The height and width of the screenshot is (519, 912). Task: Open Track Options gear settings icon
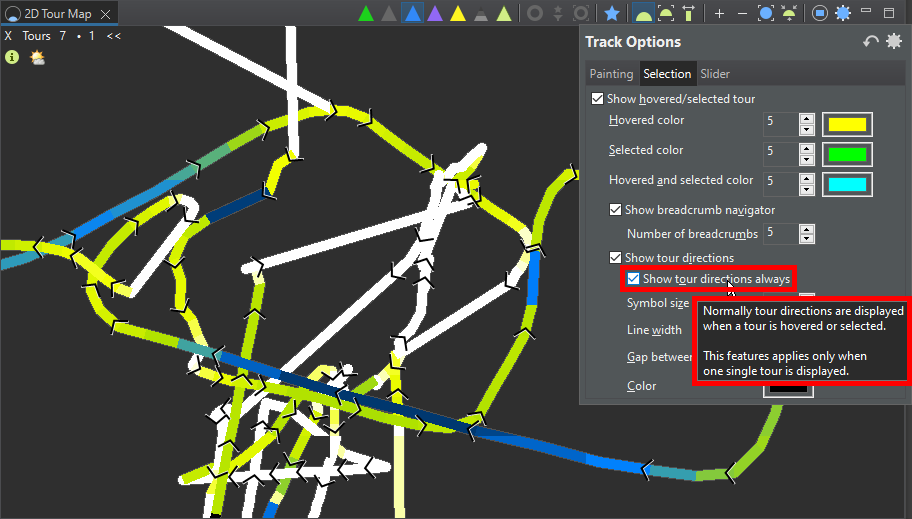click(893, 41)
